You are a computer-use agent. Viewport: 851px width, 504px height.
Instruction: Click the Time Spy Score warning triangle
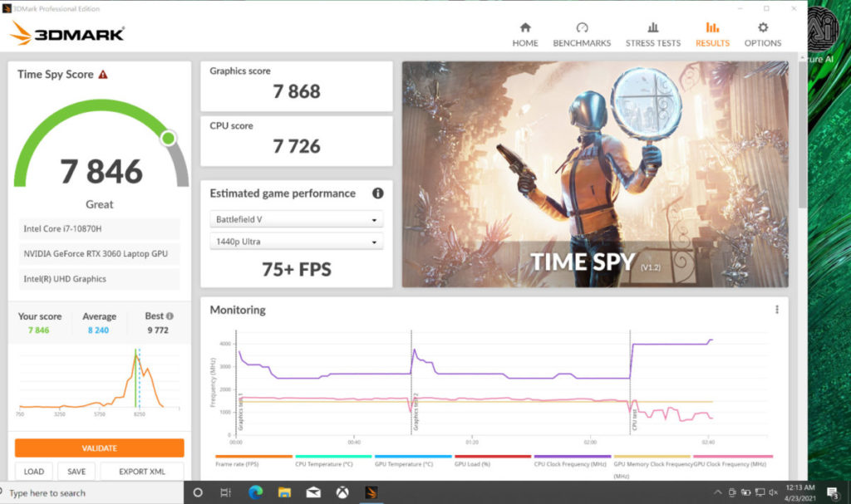(x=103, y=75)
